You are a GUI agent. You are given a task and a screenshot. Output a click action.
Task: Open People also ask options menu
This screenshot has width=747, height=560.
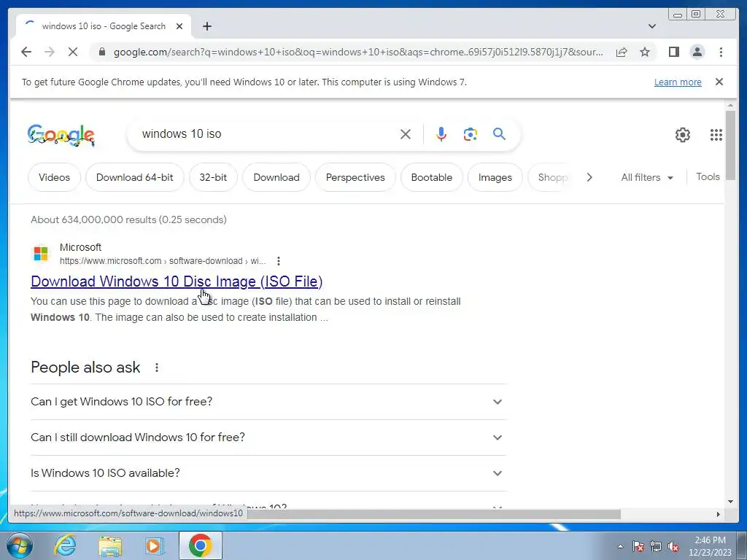click(156, 367)
